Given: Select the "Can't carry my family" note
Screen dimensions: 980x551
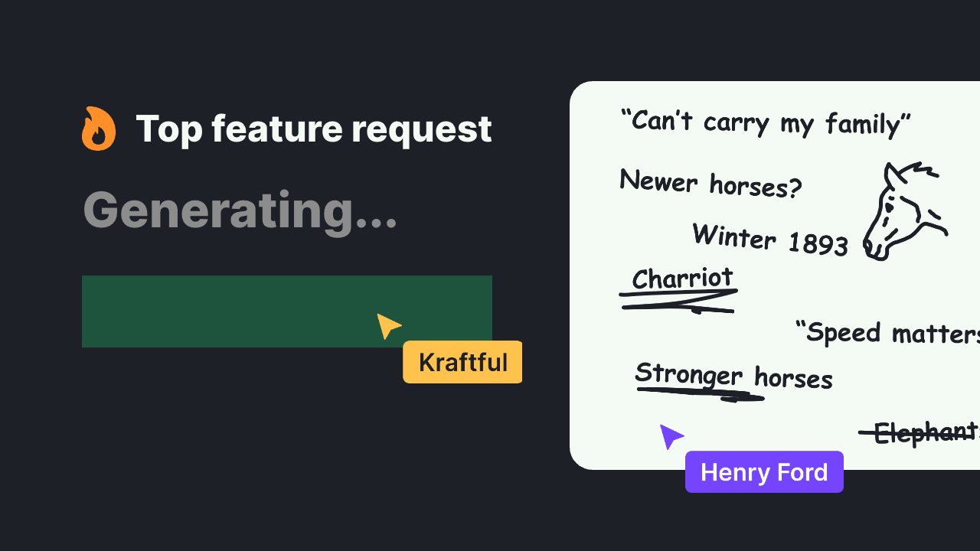Looking at the screenshot, I should point(766,122).
